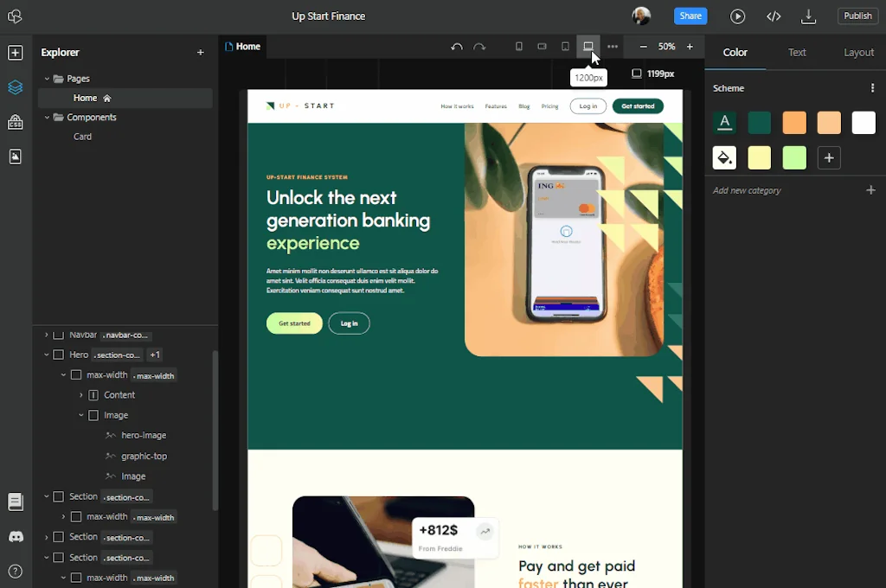The image size is (886, 588).
Task: Collapse the Hero section layer
Action: 47,355
